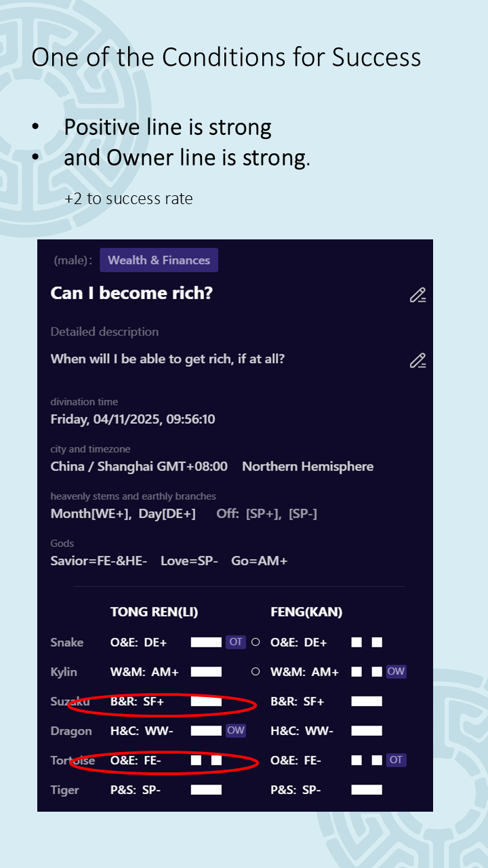Select the Tiger row label
The image size is (488, 868).
[65, 790]
